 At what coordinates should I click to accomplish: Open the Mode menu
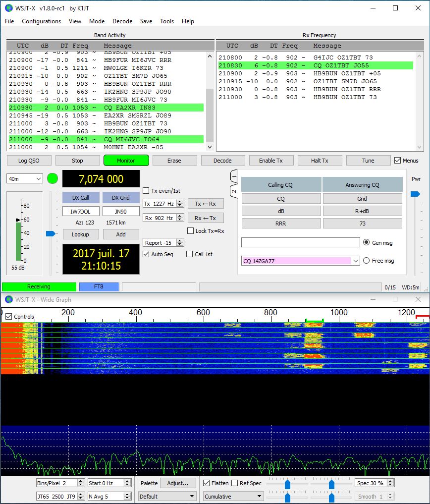(97, 21)
